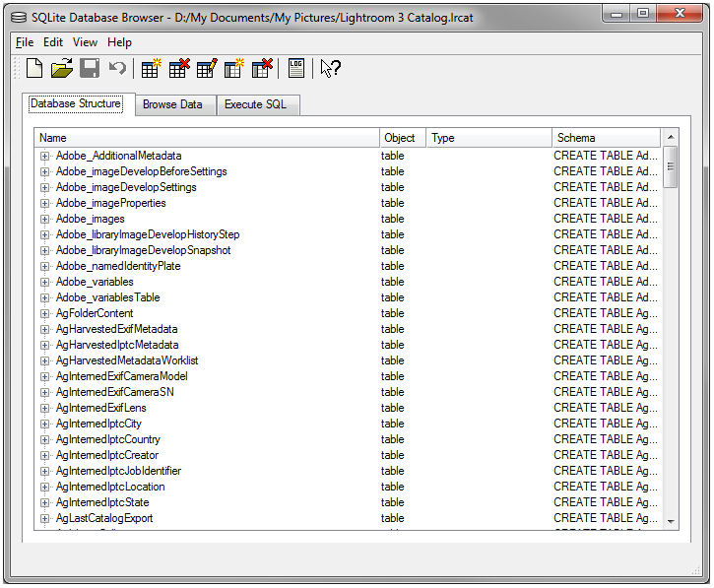The height and width of the screenshot is (588, 714).
Task: Expand the Adobe_images table node
Action: 44,219
